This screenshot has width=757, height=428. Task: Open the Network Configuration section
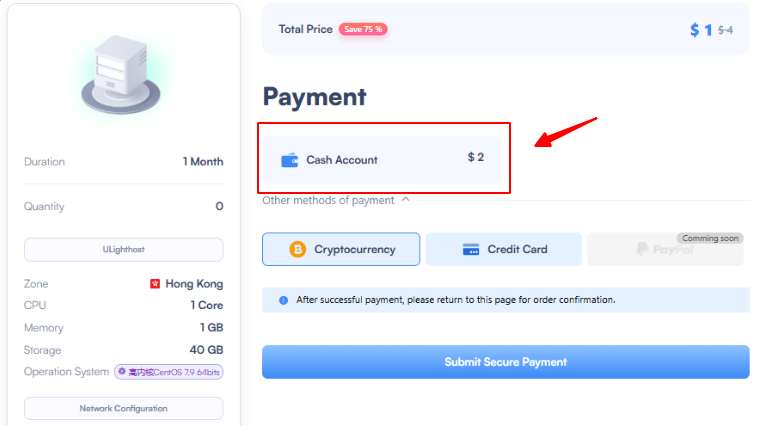(124, 409)
